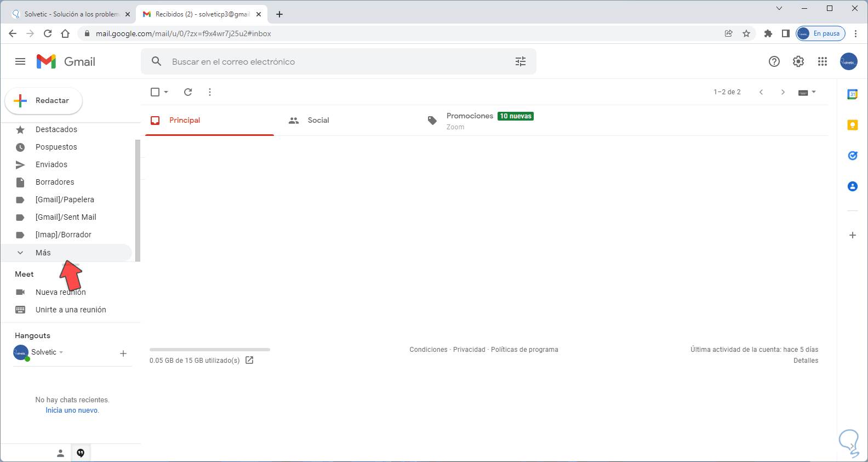Screen dimensions: 868x462
Task: Go to the Chrome home page
Action: pos(65,33)
